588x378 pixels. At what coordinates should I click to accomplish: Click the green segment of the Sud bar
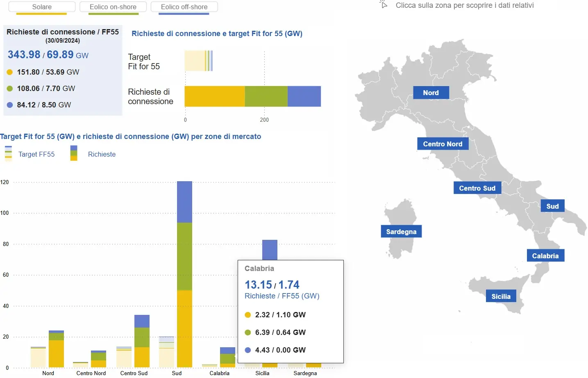pyautogui.click(x=184, y=256)
